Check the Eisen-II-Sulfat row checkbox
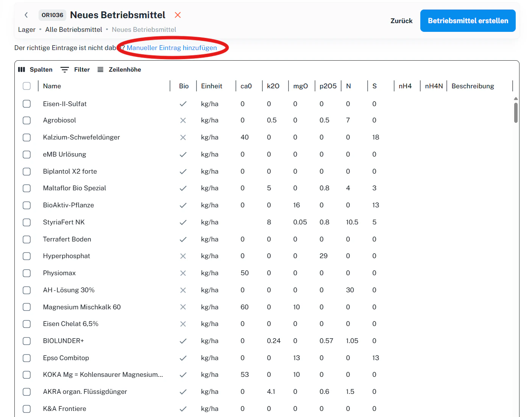Image resolution: width=532 pixels, height=417 pixels. [27, 104]
